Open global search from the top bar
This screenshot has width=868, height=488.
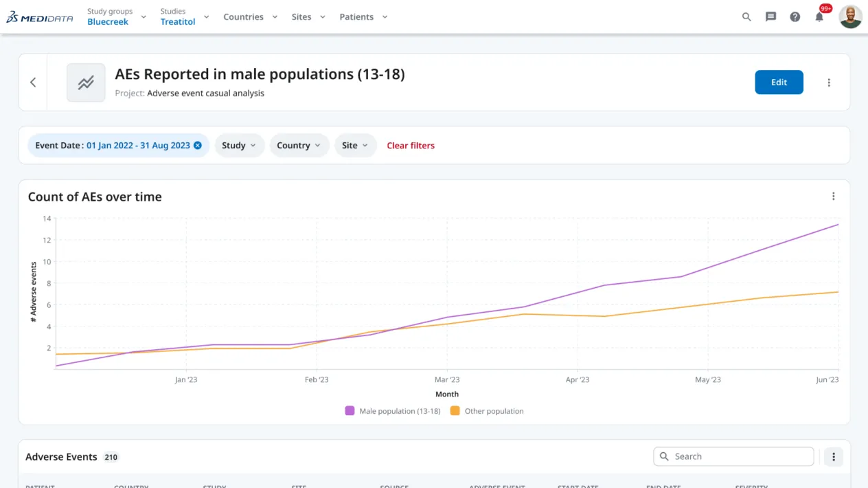[x=746, y=16]
